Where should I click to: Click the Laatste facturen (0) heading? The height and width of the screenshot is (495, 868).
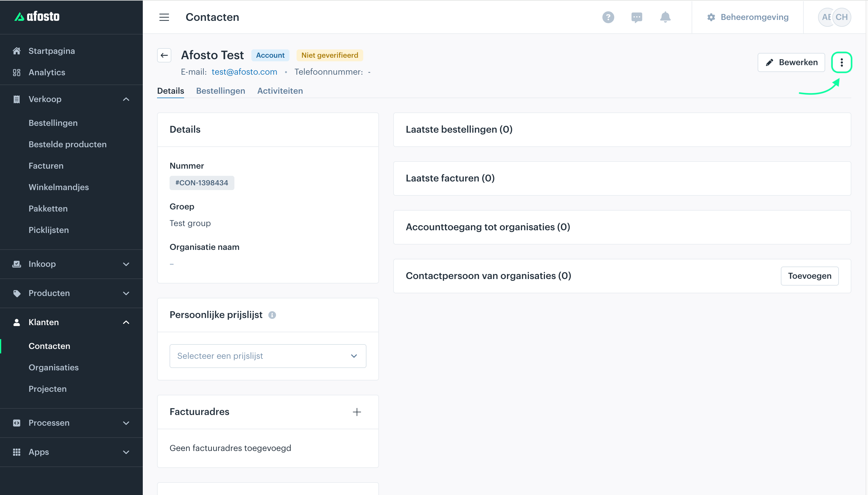[450, 178]
